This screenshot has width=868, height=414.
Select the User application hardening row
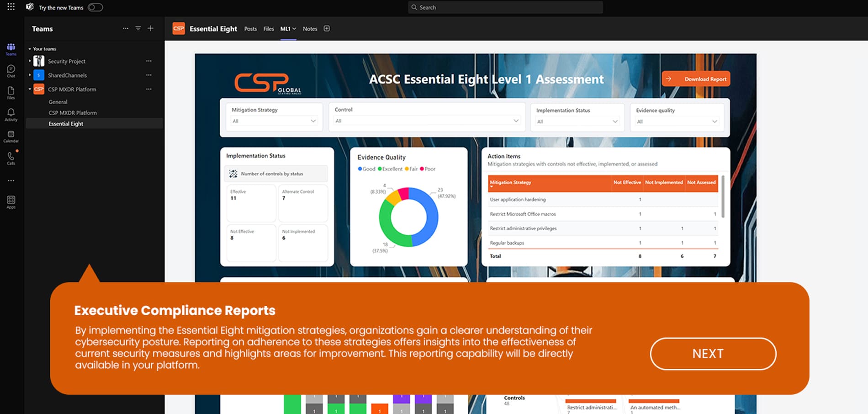coord(603,200)
